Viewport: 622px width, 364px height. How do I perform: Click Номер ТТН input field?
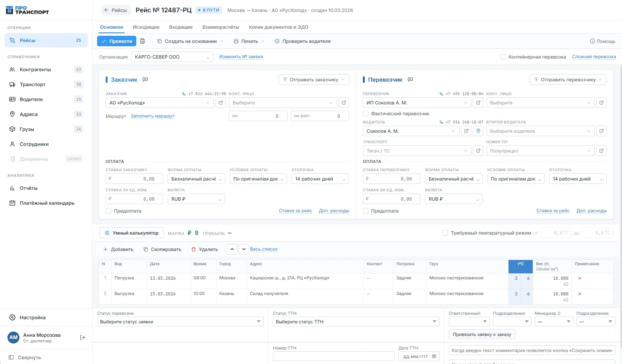coord(333,356)
